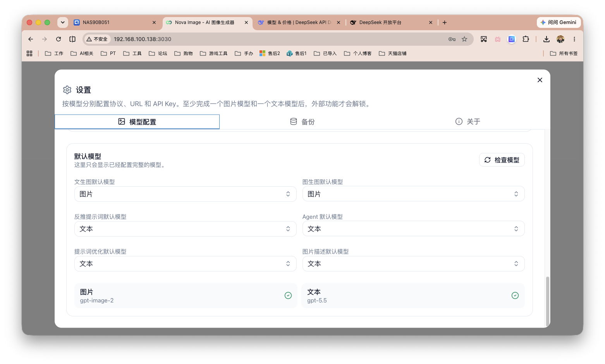The width and height of the screenshot is (605, 364).
Task: Click the blue-purple extension icon in the toolbar
Action: tap(512, 39)
